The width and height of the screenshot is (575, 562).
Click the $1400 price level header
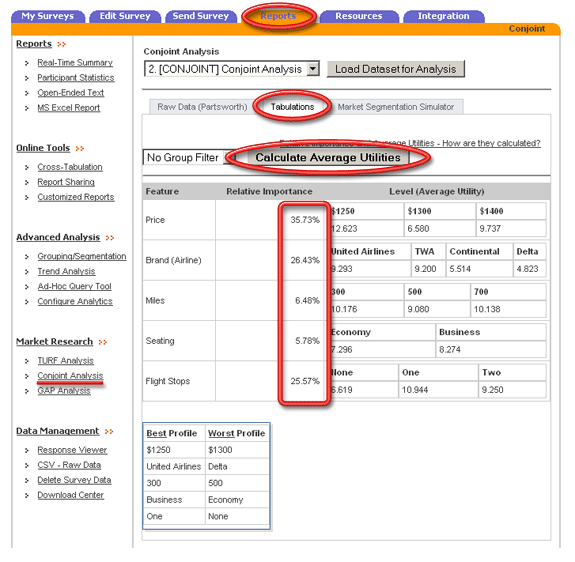491,211
